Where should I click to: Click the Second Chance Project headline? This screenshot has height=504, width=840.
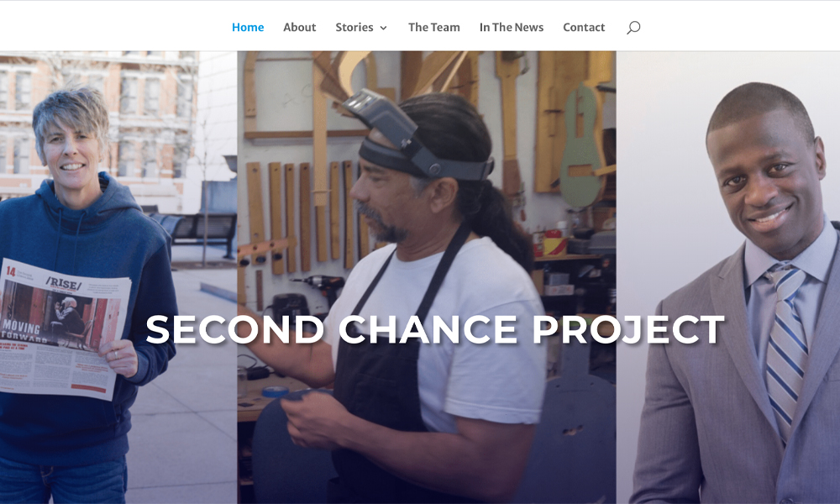tap(435, 328)
